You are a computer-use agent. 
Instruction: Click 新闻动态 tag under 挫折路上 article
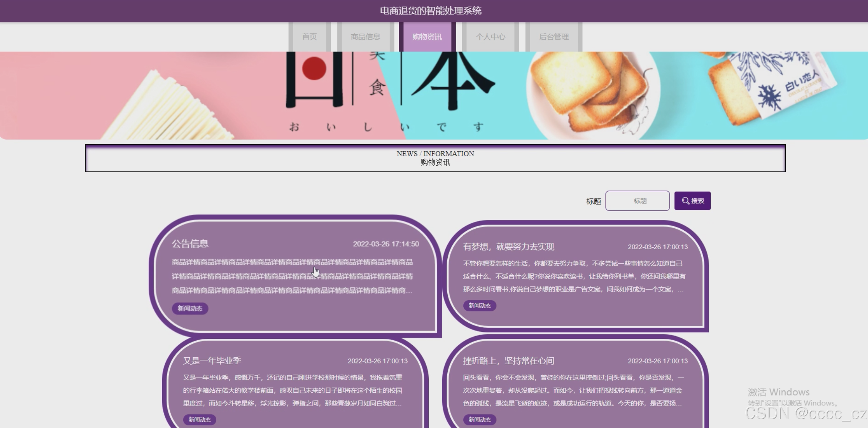(480, 420)
